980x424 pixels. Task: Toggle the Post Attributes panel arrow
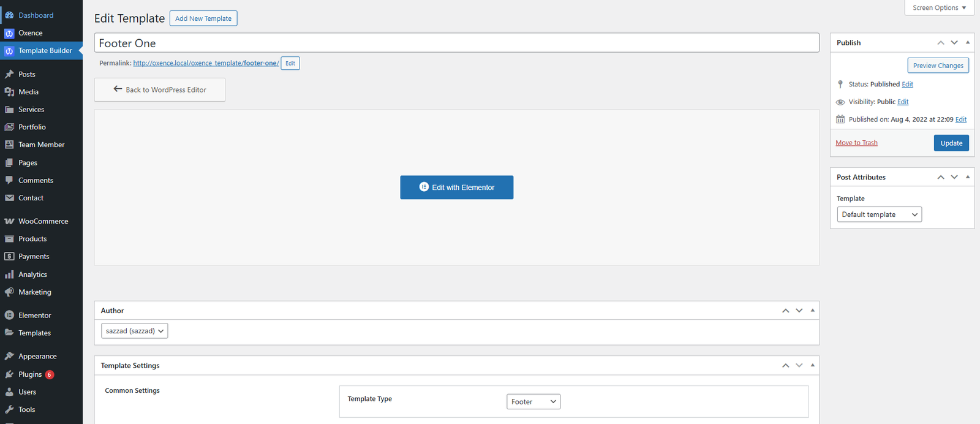pyautogui.click(x=968, y=177)
